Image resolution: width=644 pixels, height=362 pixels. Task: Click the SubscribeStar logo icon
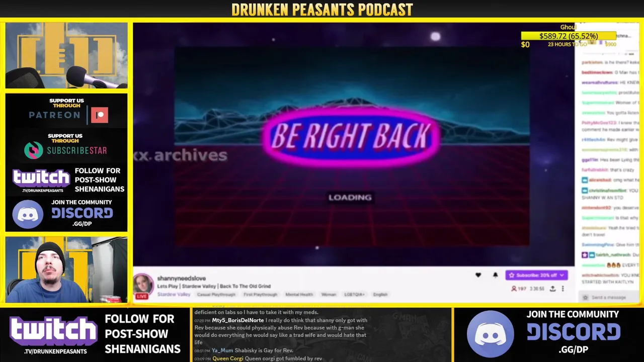point(34,150)
